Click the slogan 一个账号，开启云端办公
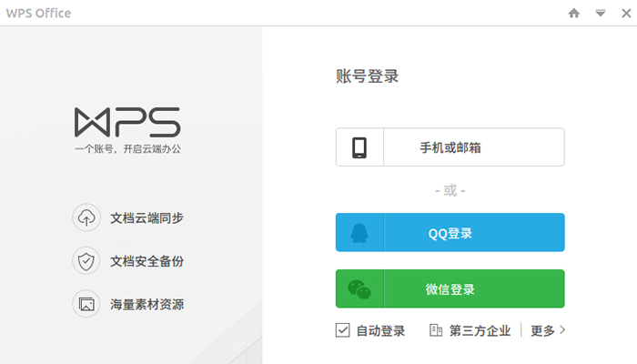 tap(127, 149)
